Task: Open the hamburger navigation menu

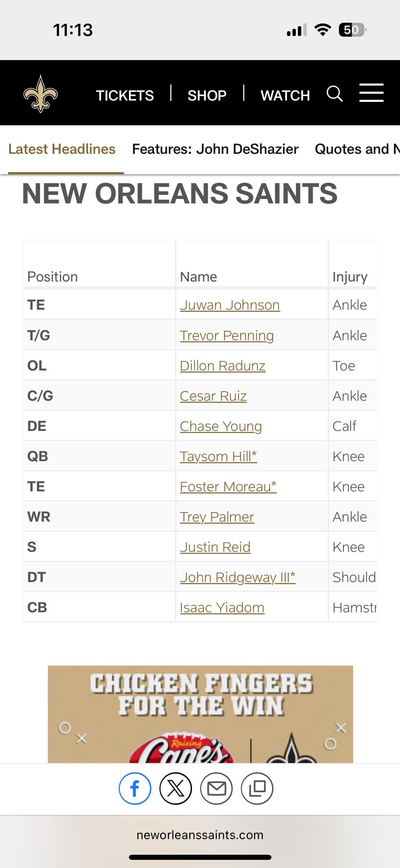Action: click(372, 93)
